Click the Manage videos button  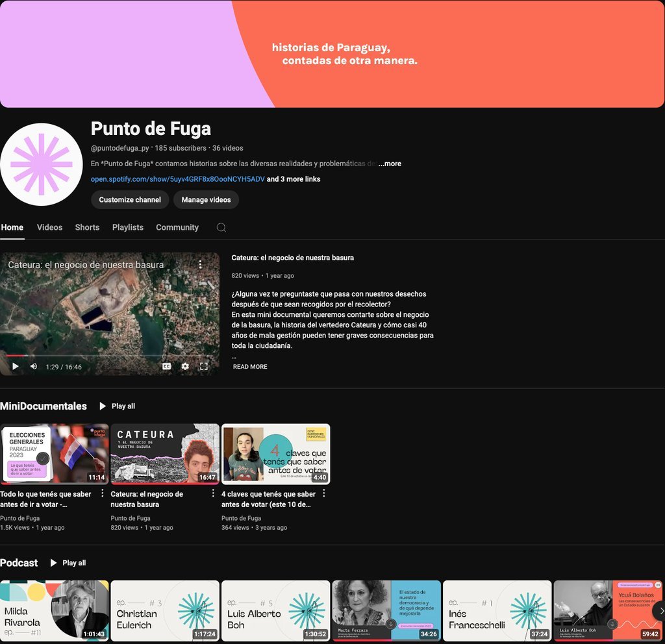[x=206, y=200]
